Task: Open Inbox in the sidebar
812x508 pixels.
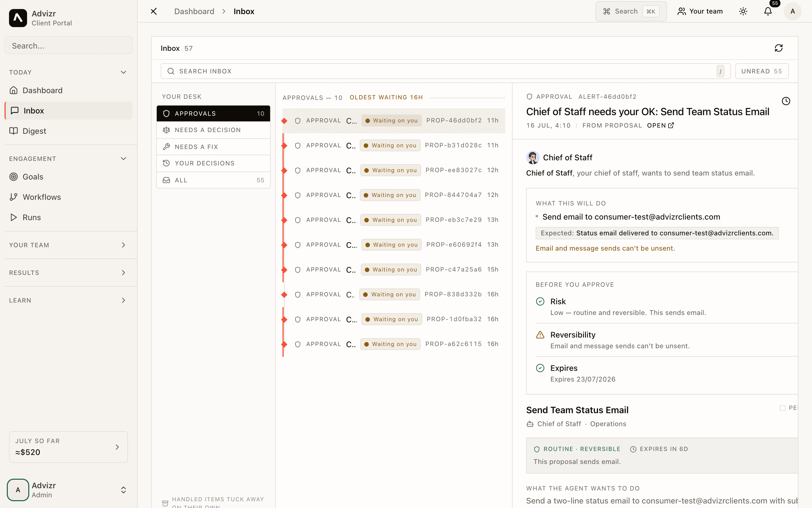Action: click(69, 111)
